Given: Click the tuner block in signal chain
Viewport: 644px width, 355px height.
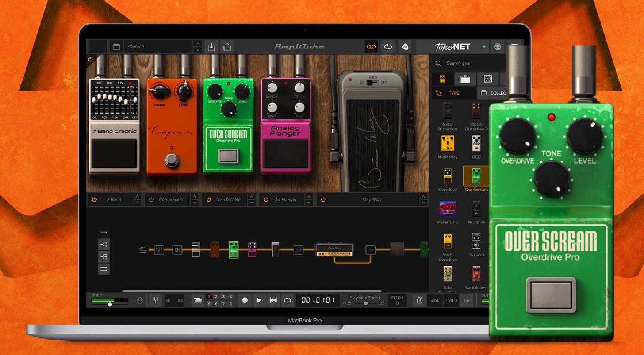Looking at the screenshot, I should coord(159,250).
